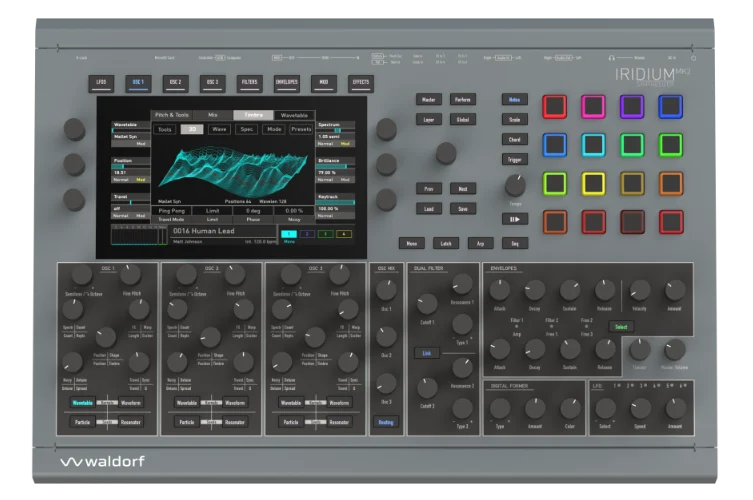Hit the purple pad in the top row
The width and height of the screenshot is (753, 500).
632,106
